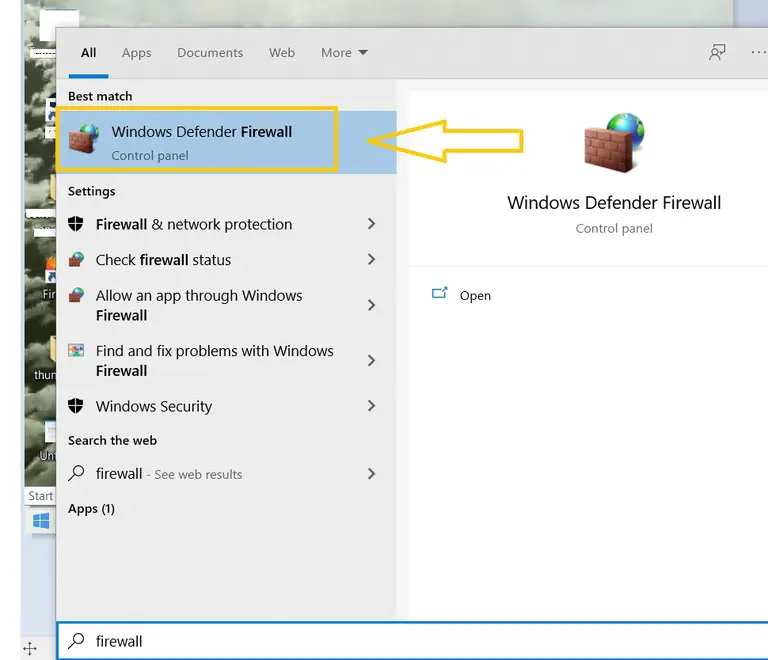The height and width of the screenshot is (660, 768).
Task: Open the More filter dropdown
Action: pyautogui.click(x=344, y=53)
